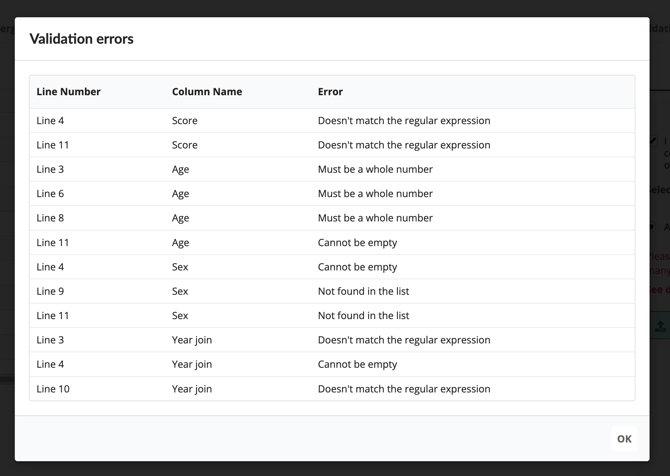670x476 pixels.
Task: Click the Age cell for Line 11
Action: tap(181, 243)
